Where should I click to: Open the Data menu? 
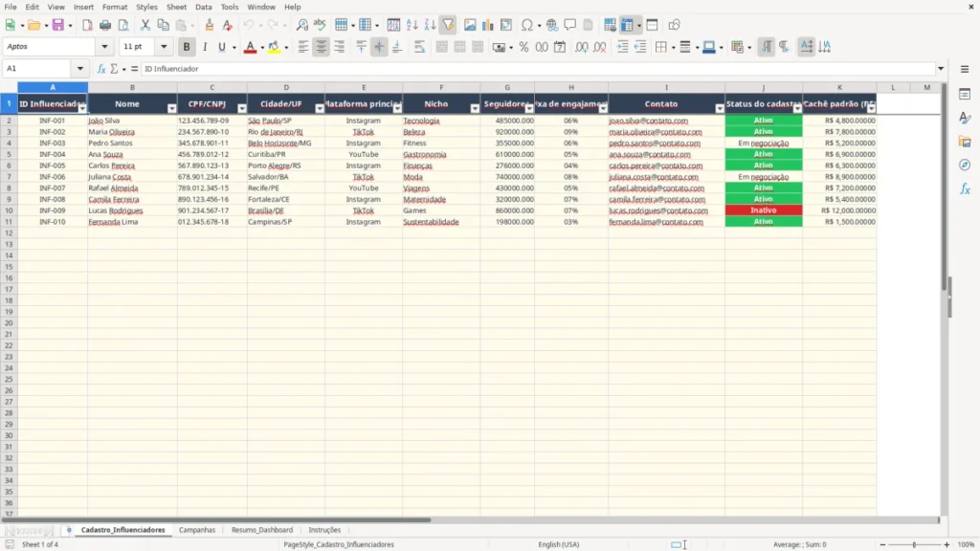coord(204,7)
